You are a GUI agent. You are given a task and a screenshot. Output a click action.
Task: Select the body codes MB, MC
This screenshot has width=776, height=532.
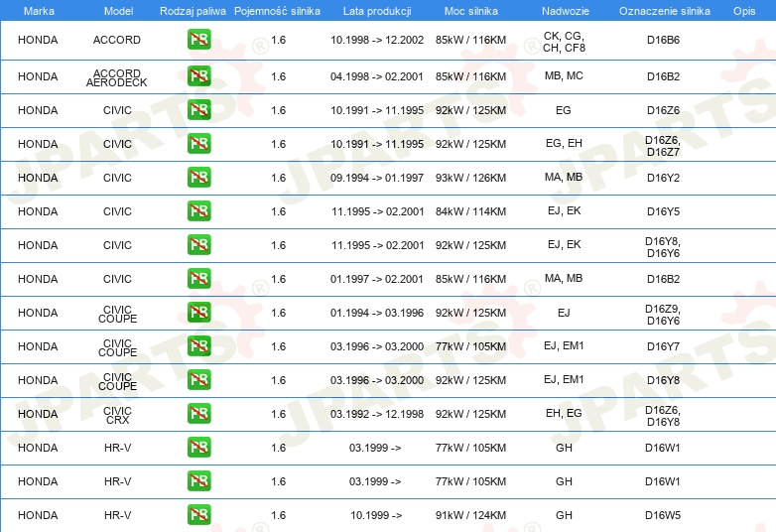coord(564,75)
